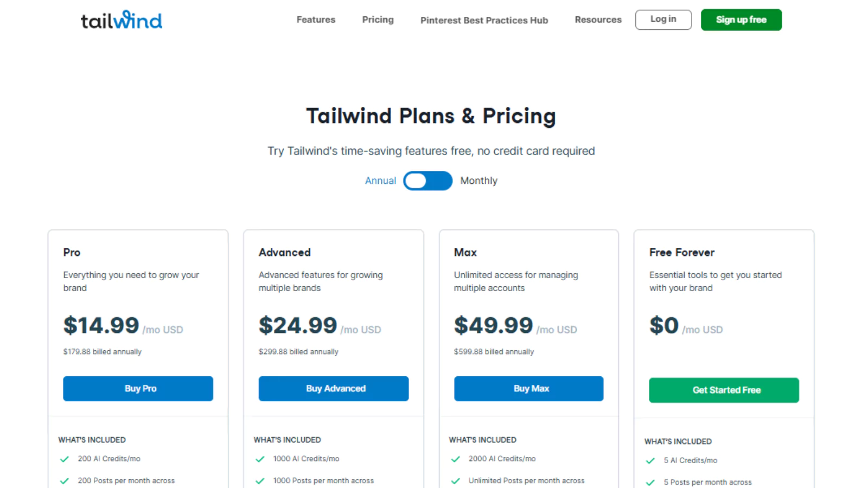
Task: Go to Pricing in navigation
Action: [x=378, y=20]
